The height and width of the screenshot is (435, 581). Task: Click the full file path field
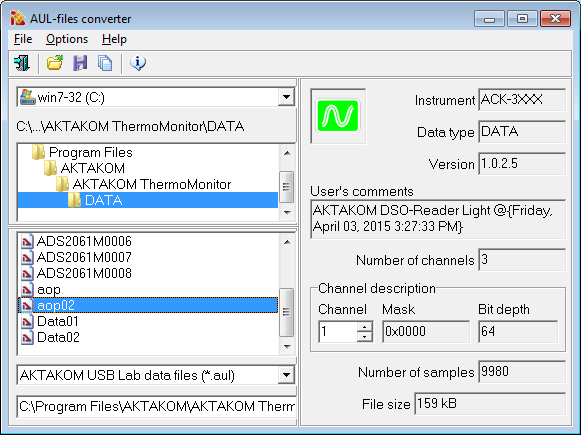coord(156,407)
